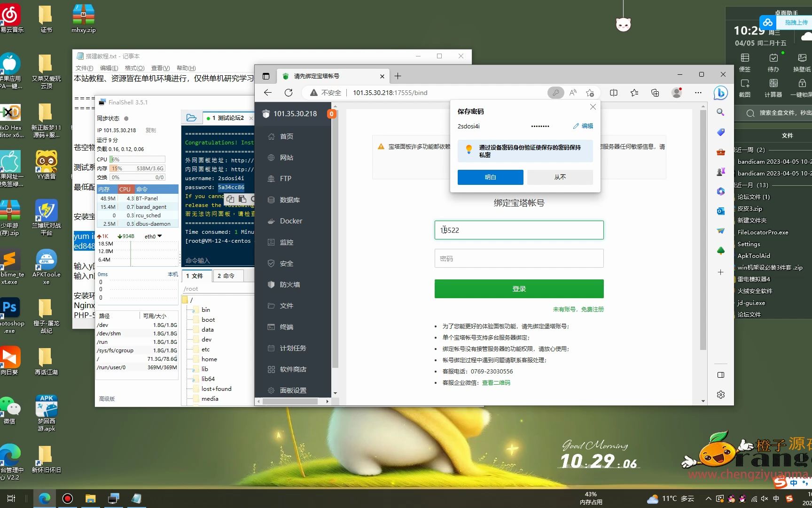
Task: Click the folder icon in FinalShell tab bar
Action: click(191, 118)
